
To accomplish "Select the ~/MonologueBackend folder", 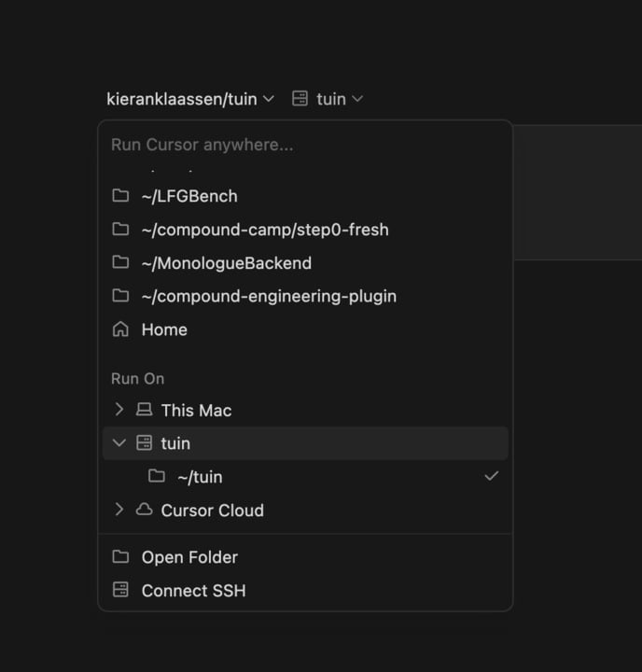I will [x=305, y=262].
